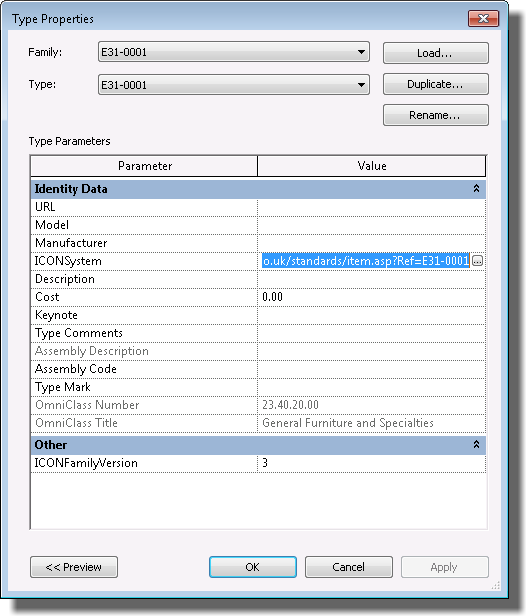Image resolution: width=526 pixels, height=616 pixels.
Task: Click the Description value cell
Action: click(372, 279)
